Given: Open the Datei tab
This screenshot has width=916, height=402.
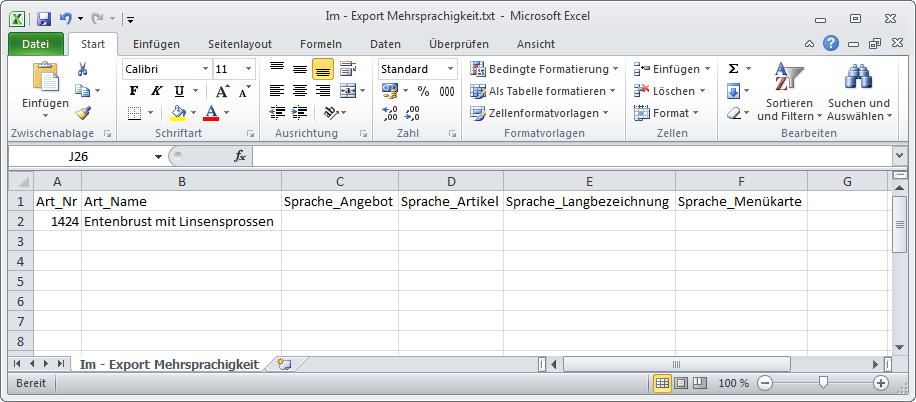Looking at the screenshot, I should pyautogui.click(x=36, y=44).
